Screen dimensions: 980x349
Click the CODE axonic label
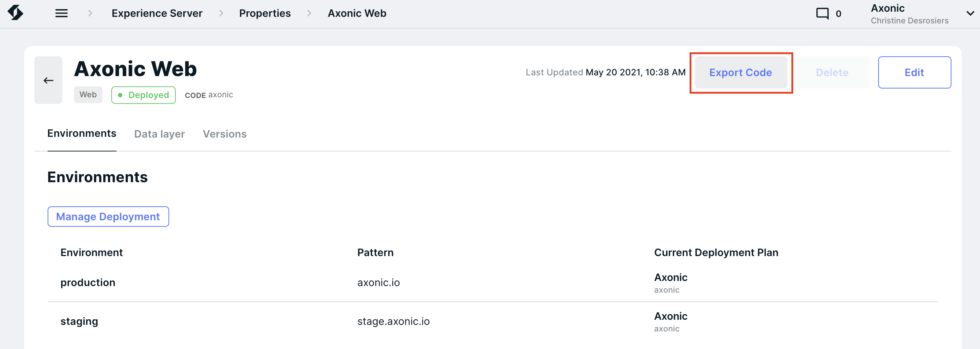click(x=209, y=95)
